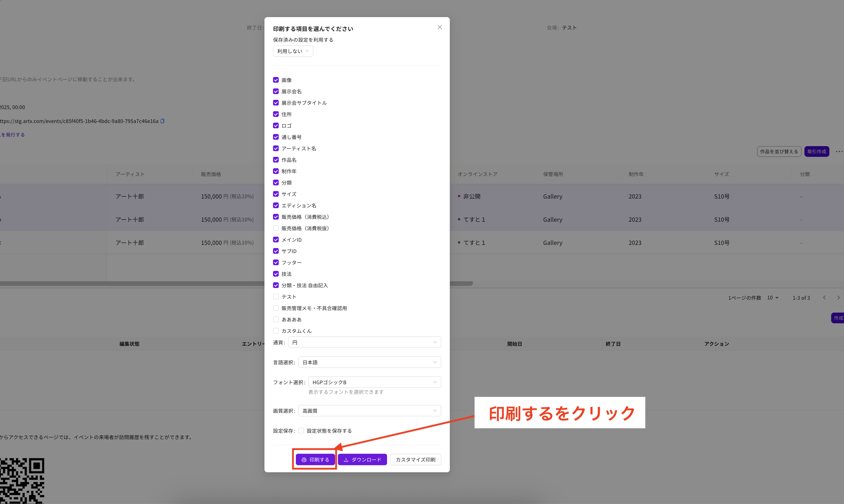This screenshot has width=844, height=504.
Task: Expand the 通貨 currency dropdown
Action: click(364, 342)
